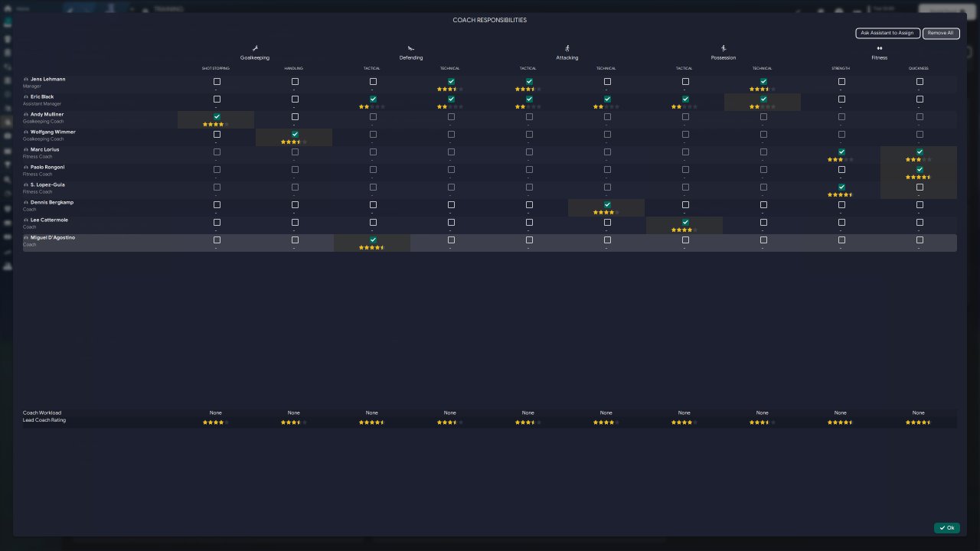Enable Strength for Eric Black
The width and height of the screenshot is (980, 551).
point(841,99)
